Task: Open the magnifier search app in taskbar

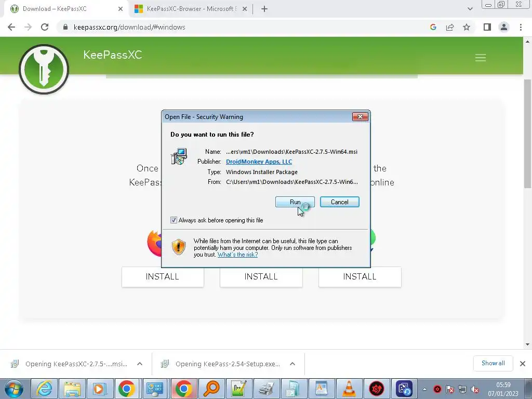Action: [x=211, y=389]
